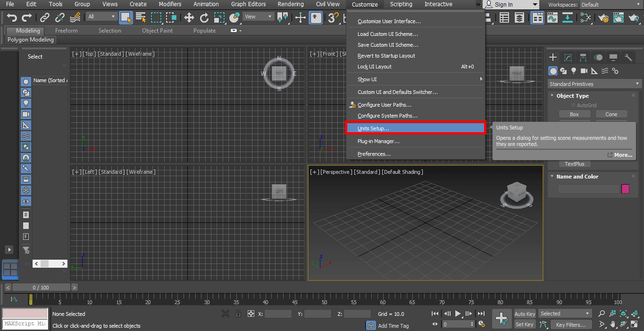644x331 pixels.
Task: Open the Standard Primitives dropdown
Action: pyautogui.click(x=594, y=84)
